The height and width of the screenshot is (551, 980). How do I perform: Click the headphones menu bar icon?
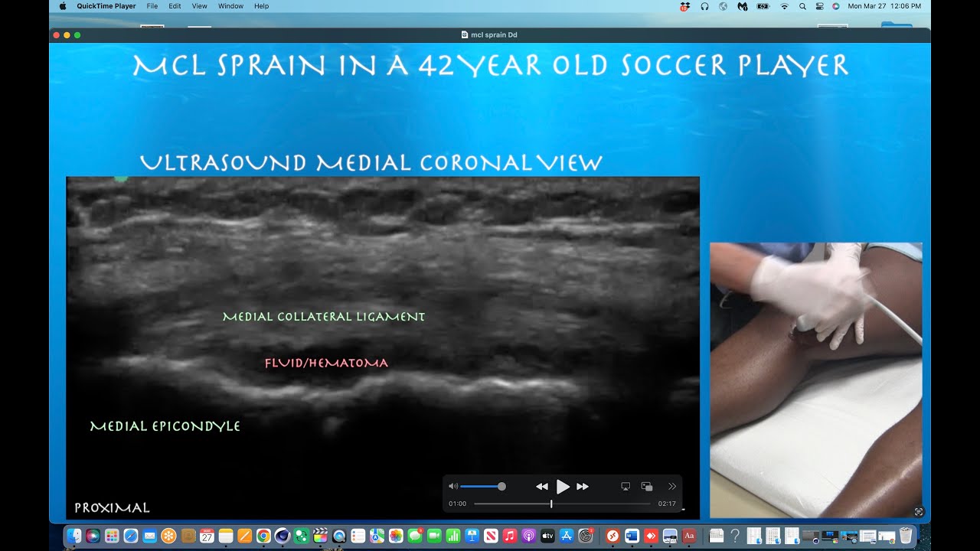[x=704, y=6]
